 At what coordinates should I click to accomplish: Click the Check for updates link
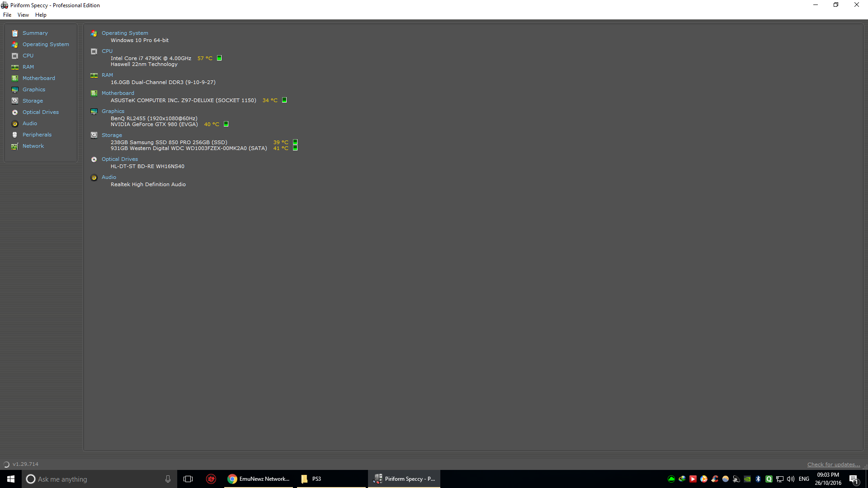coord(834,465)
